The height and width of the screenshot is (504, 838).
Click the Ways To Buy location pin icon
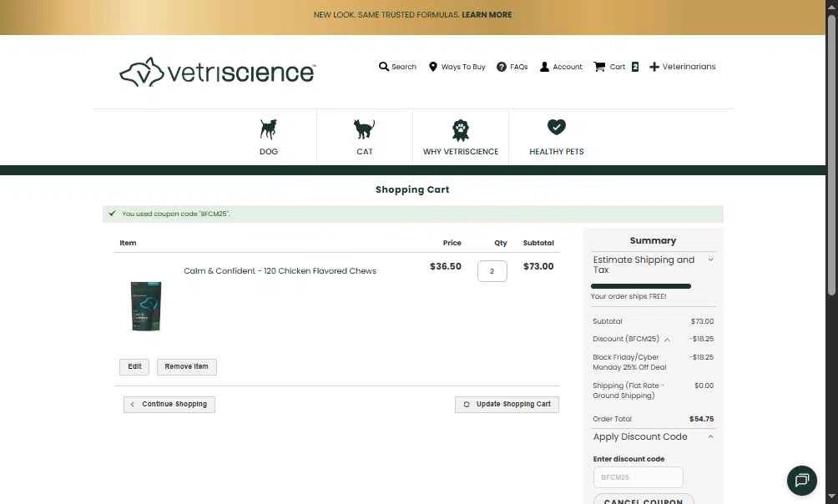(x=433, y=67)
